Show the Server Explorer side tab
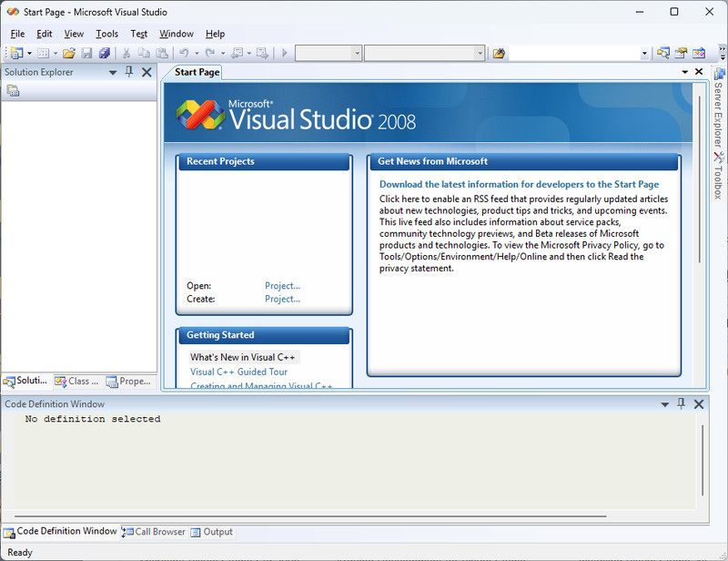Viewport: 728px width, 561px height. [x=719, y=109]
